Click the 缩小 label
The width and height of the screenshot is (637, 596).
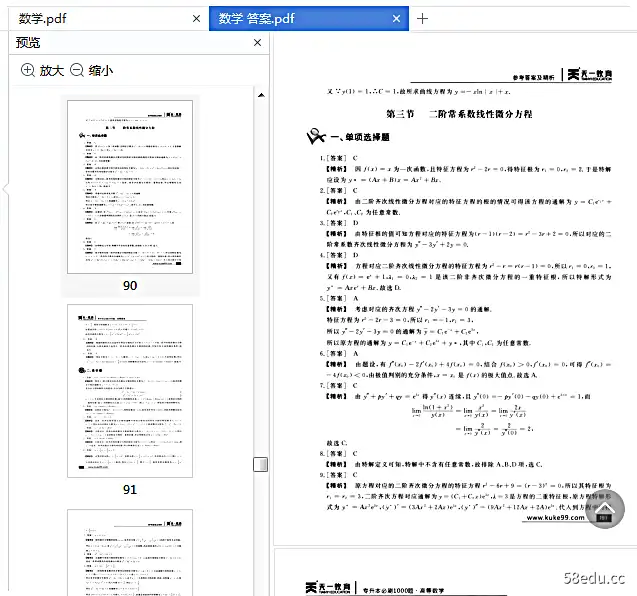(101, 70)
